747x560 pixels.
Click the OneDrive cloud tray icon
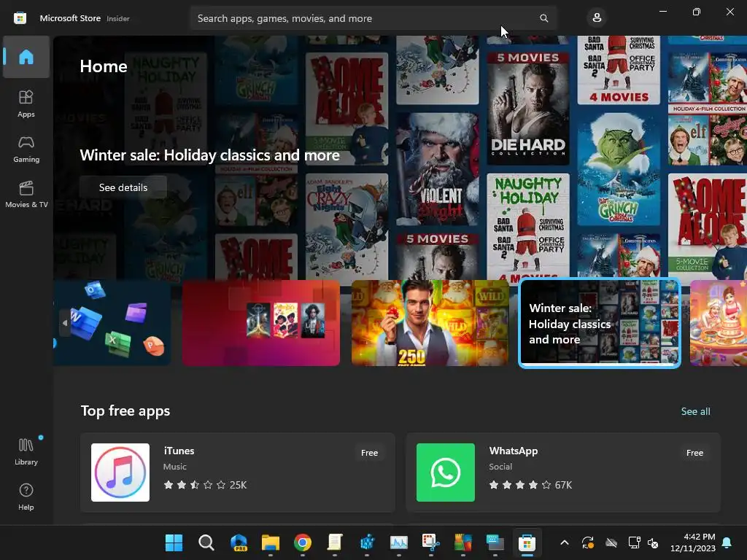pos(611,542)
